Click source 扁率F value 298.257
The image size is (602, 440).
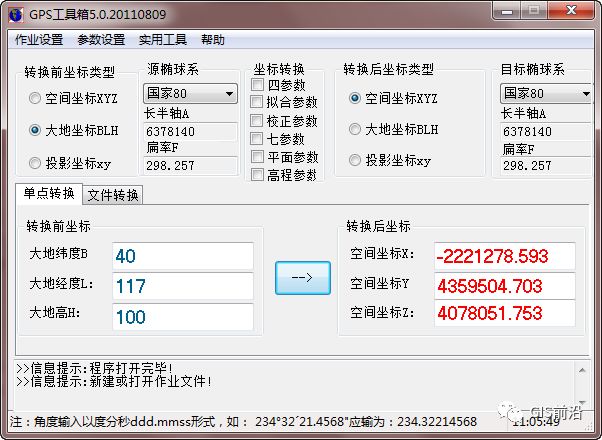coord(190,165)
